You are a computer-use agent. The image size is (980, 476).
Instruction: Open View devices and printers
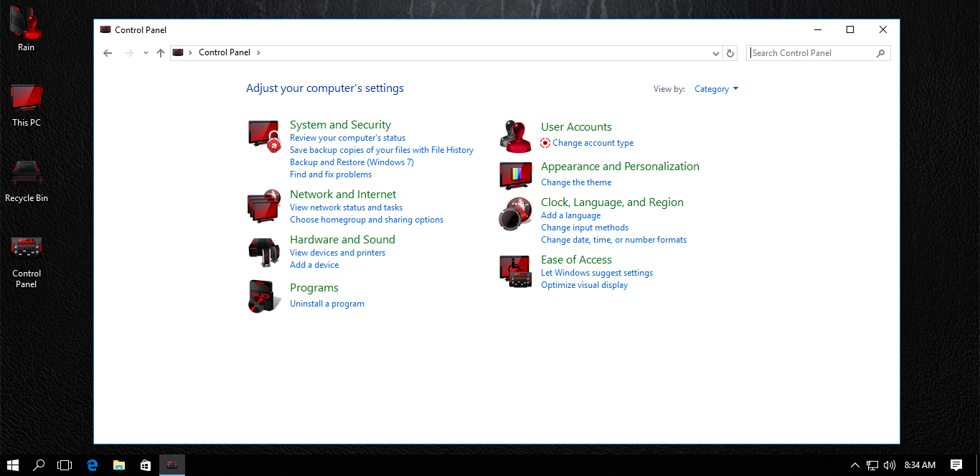[x=337, y=253]
